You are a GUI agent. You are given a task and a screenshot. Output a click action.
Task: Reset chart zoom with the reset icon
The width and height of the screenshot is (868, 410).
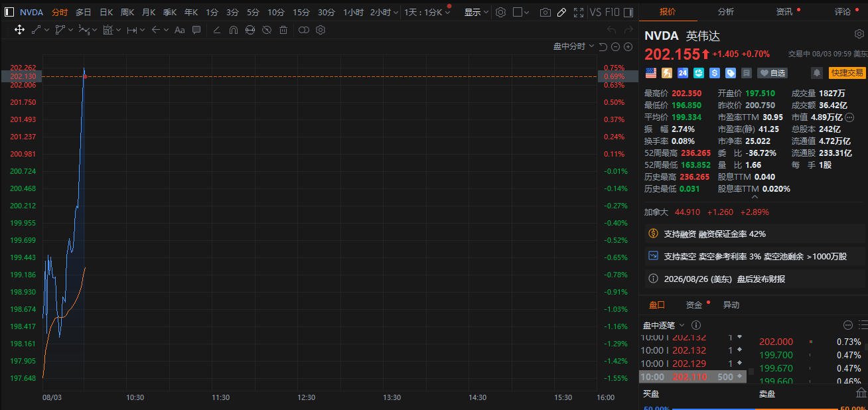click(x=603, y=46)
